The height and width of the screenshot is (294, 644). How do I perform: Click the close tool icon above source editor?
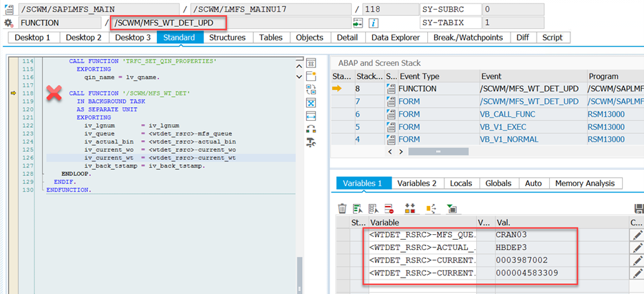tap(311, 64)
